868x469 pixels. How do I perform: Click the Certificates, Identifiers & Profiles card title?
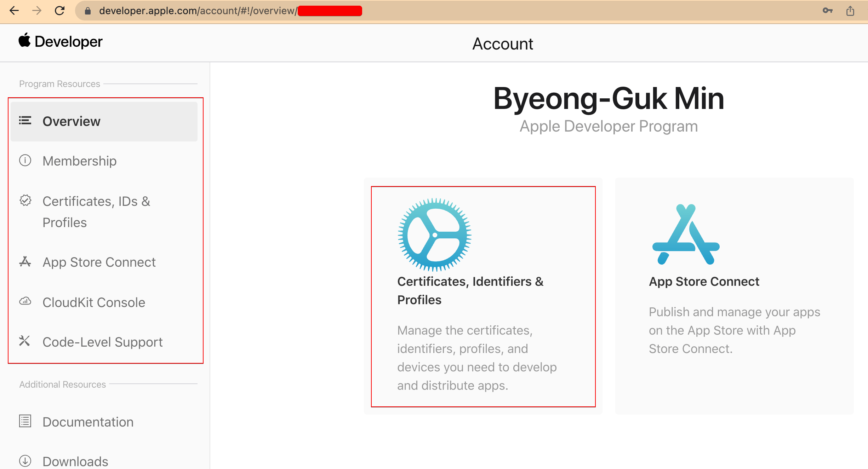click(470, 290)
